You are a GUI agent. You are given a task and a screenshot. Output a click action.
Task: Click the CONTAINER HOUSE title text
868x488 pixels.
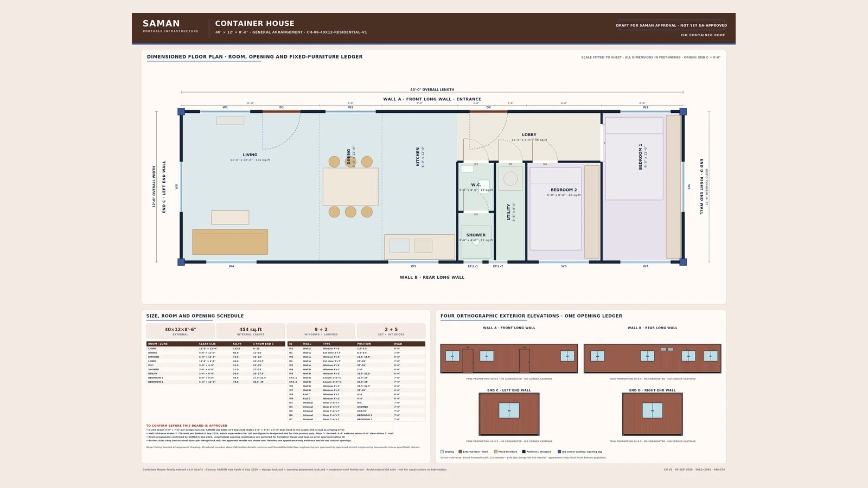tap(254, 23)
